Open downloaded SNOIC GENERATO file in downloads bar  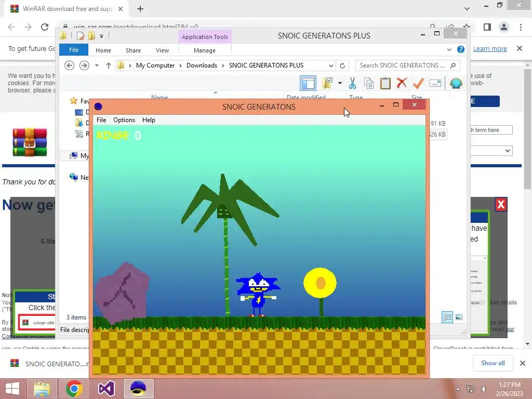pos(49,363)
